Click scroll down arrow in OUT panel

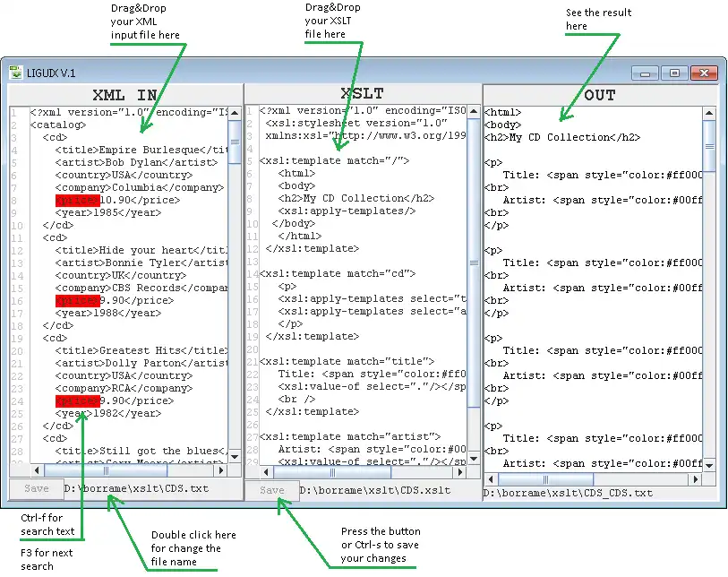click(709, 465)
